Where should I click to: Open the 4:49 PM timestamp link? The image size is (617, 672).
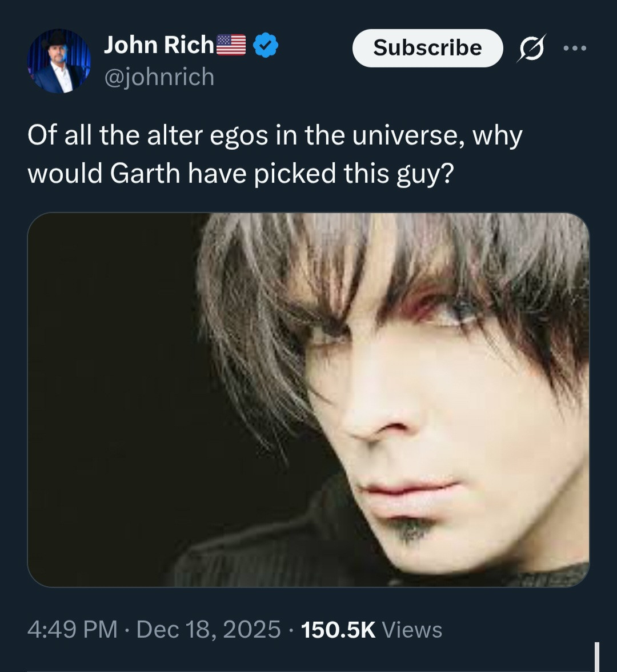72,630
